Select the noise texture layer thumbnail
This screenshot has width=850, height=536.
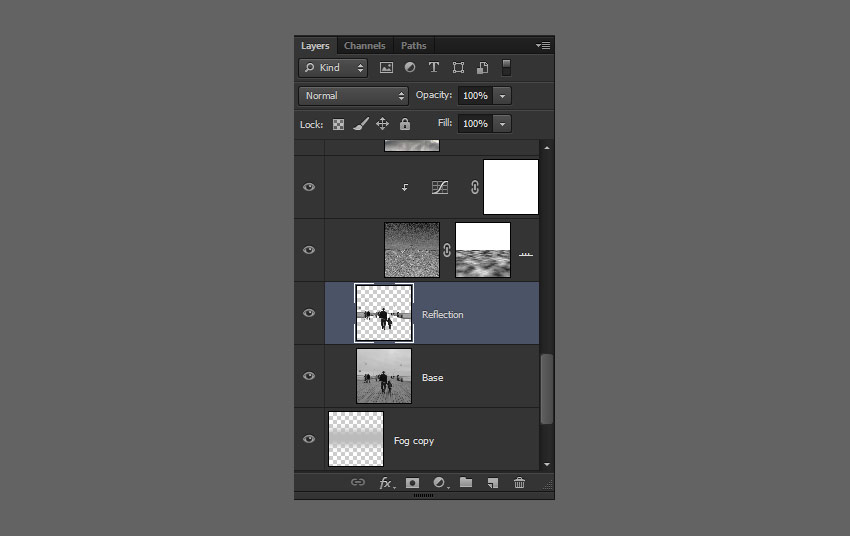(412, 250)
